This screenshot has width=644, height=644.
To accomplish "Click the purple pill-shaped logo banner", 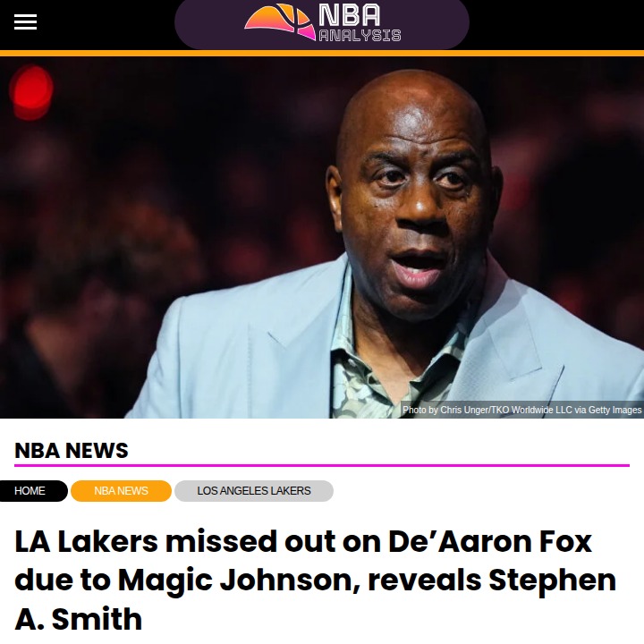I will [x=322, y=24].
